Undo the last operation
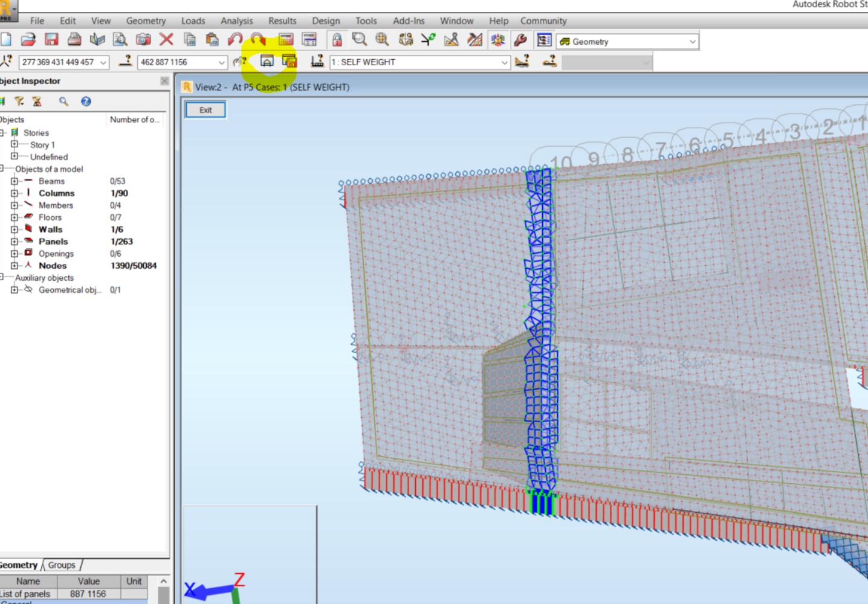Image resolution: width=868 pixels, height=604 pixels. [235, 40]
